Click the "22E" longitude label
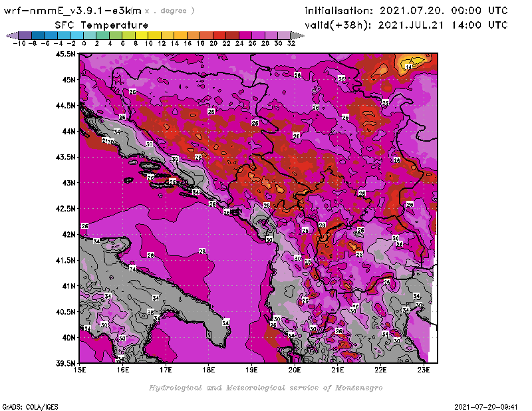Image resolution: width=532 pixels, height=411 pixels. [380, 370]
